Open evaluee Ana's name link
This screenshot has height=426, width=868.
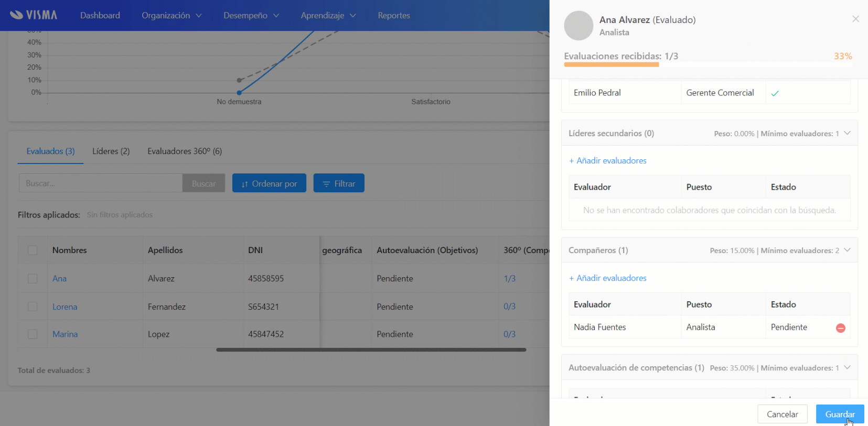[x=59, y=279]
